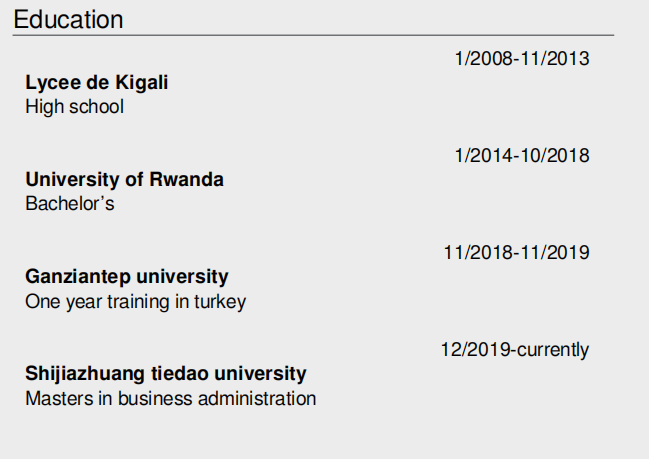Click the "12/2019" start date

473,350
